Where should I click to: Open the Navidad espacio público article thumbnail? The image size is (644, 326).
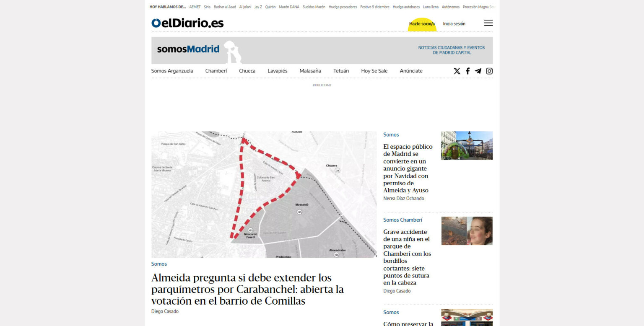(467, 145)
